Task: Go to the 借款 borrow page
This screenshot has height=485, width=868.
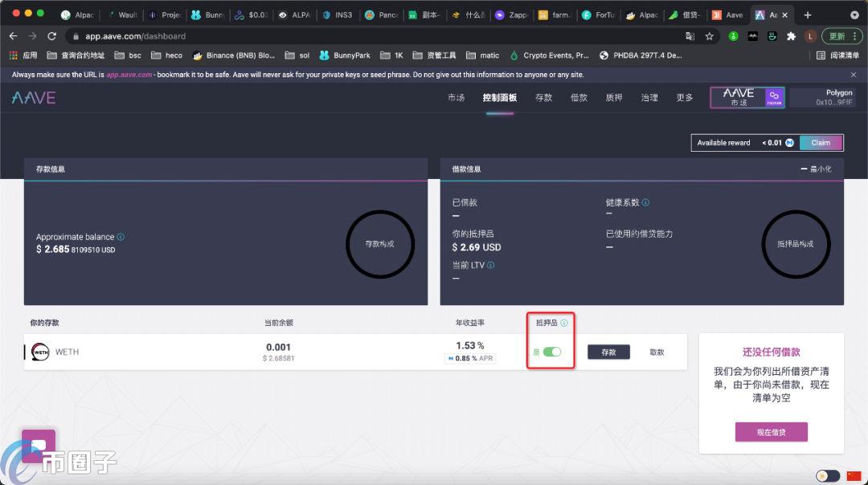Action: pyautogui.click(x=579, y=97)
